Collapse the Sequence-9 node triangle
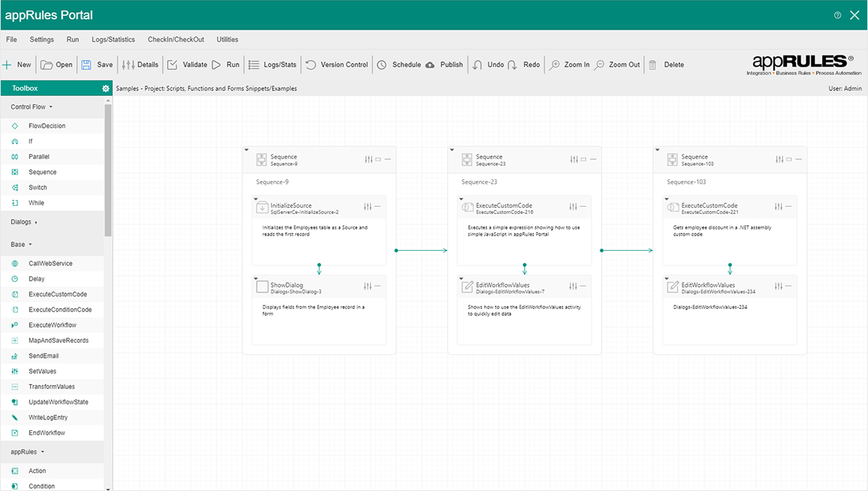This screenshot has width=868, height=491. [x=247, y=150]
